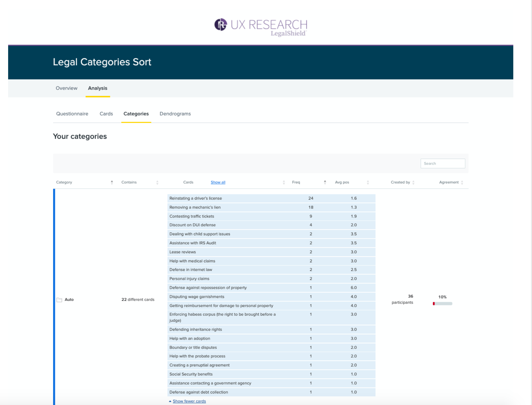This screenshot has height=405, width=532.
Task: Click the Auto category name
Action: click(69, 299)
